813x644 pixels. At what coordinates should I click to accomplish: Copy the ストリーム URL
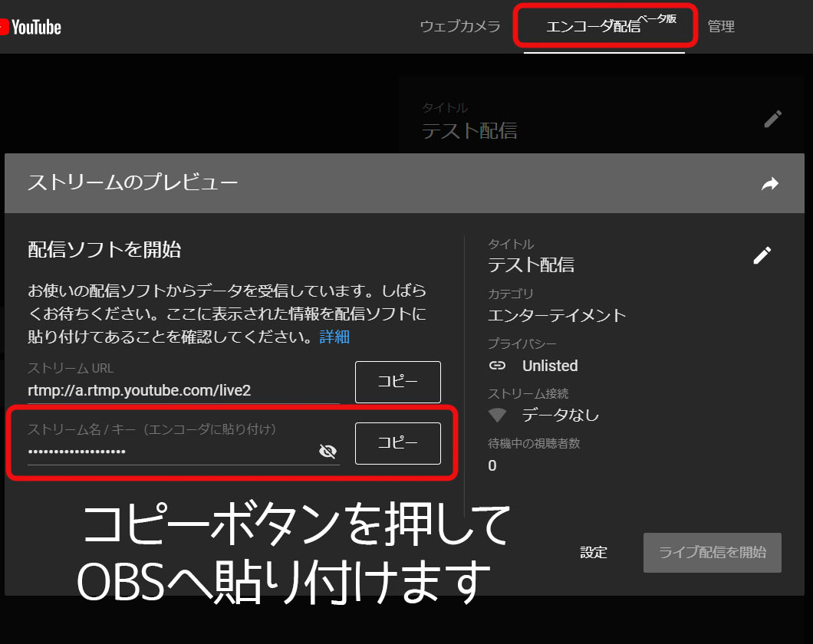pyautogui.click(x=398, y=382)
